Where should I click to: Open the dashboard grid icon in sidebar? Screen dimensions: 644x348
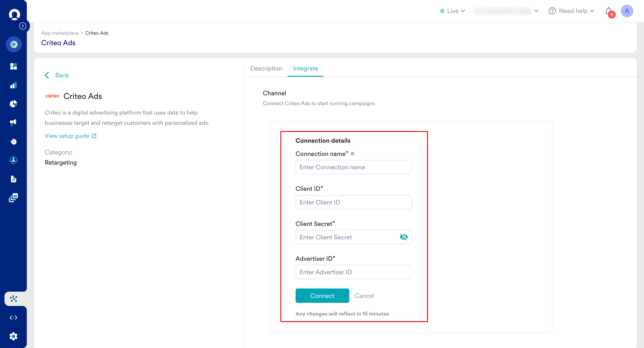coord(13,66)
